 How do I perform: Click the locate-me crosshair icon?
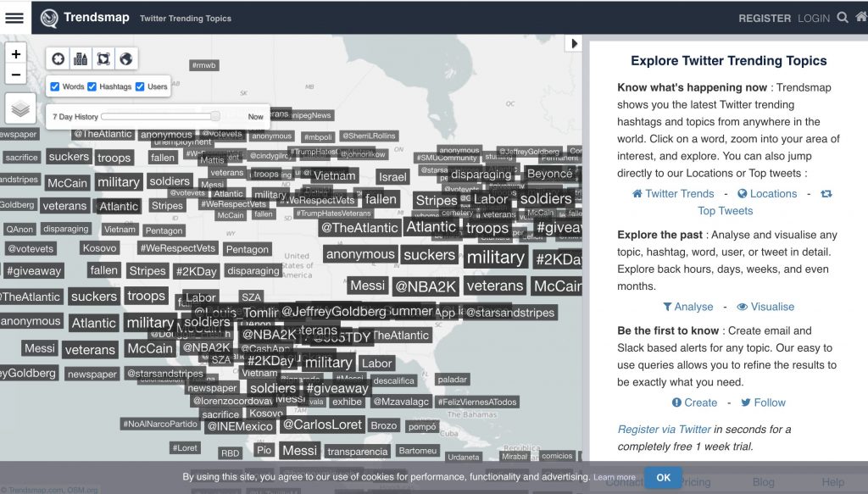58,58
